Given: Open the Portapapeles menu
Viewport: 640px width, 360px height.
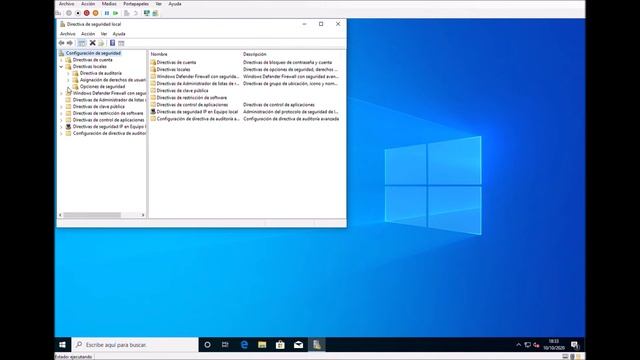Looking at the screenshot, I should coord(136,4).
